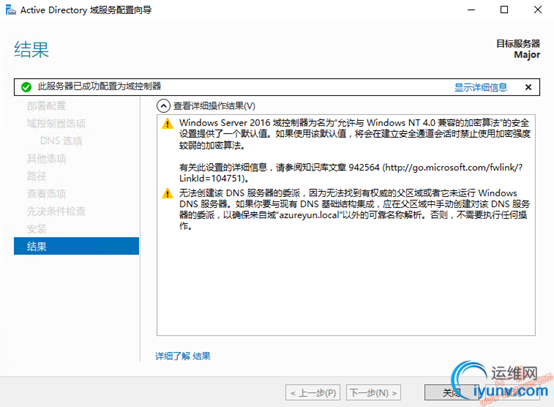Minimize the wizard window
The width and height of the screenshot is (554, 407).
(471, 10)
